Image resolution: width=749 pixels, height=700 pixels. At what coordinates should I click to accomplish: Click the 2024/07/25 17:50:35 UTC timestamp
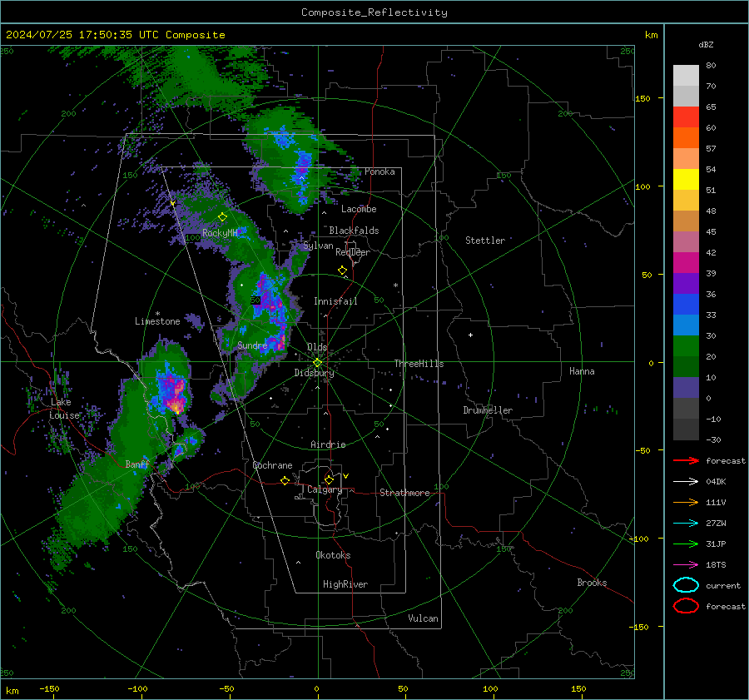point(82,35)
